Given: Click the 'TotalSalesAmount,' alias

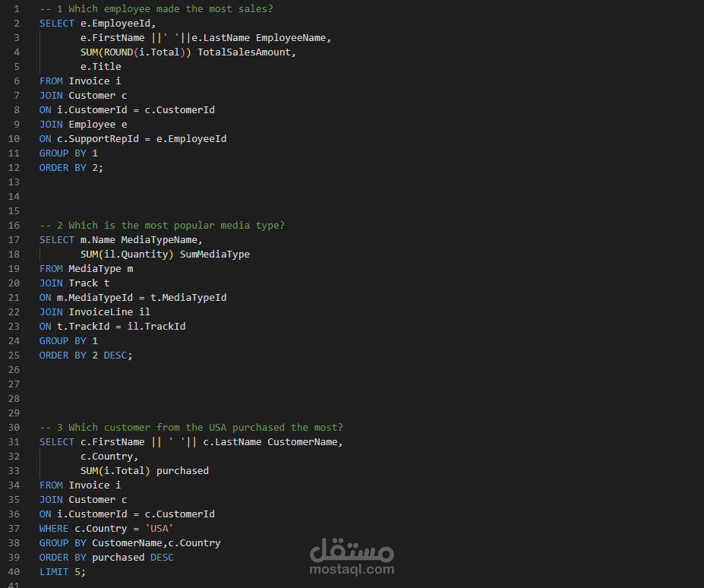Looking at the screenshot, I should 247,52.
